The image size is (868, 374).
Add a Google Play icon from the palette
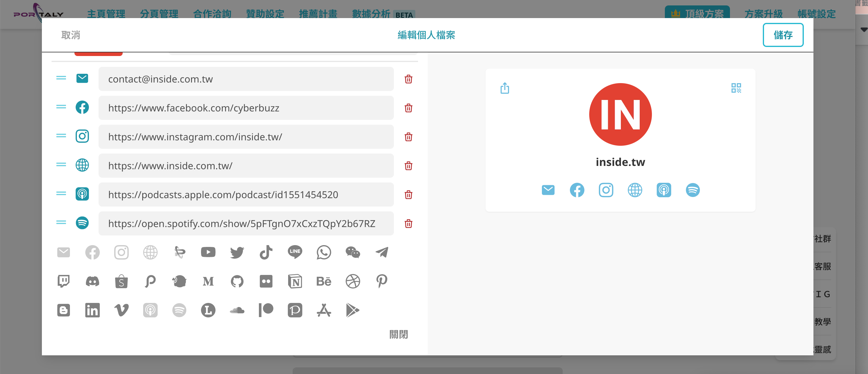(353, 310)
